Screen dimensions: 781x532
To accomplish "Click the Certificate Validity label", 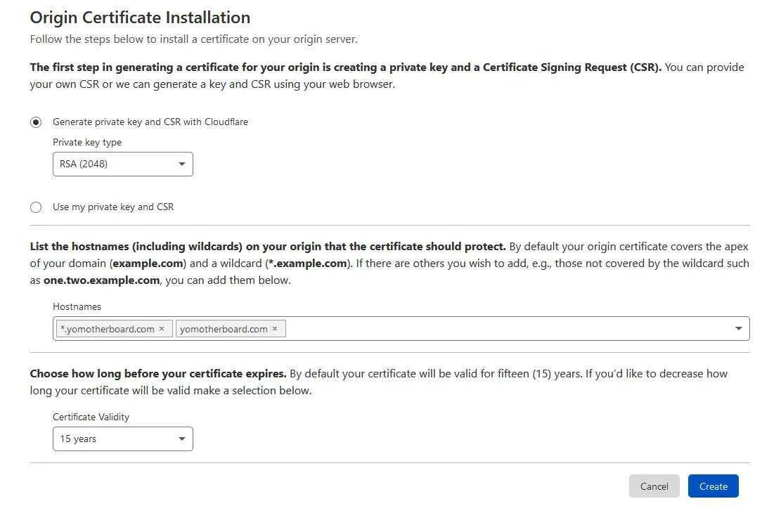I will (91, 417).
